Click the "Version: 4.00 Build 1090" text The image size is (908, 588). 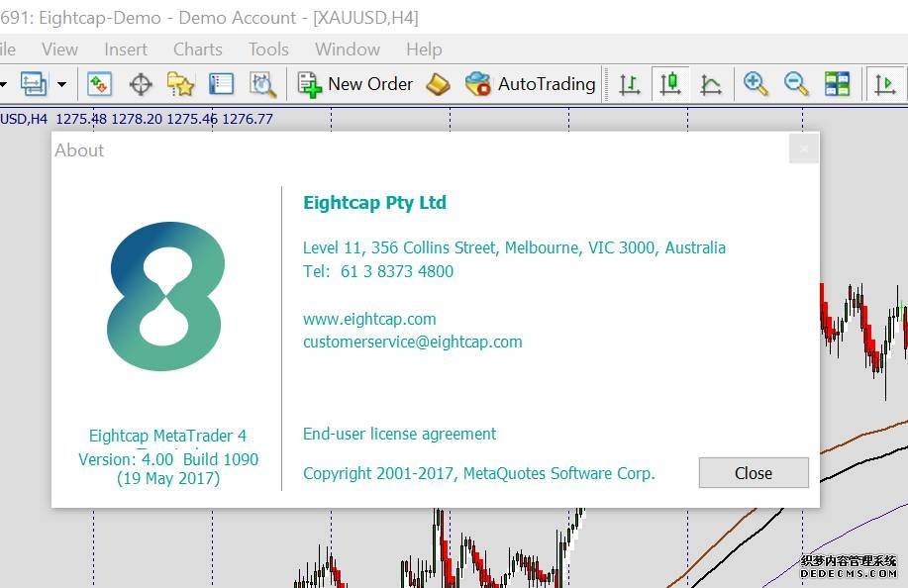coord(168,459)
